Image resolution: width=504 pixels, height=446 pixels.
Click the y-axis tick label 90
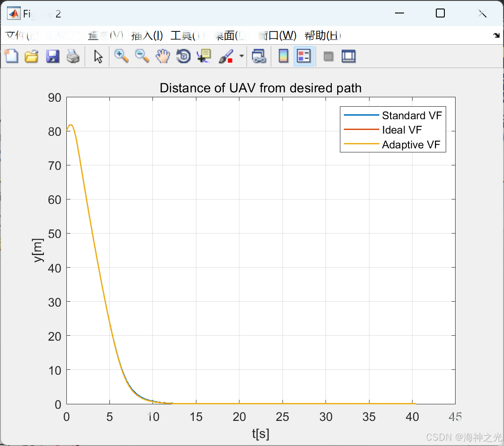pos(55,98)
